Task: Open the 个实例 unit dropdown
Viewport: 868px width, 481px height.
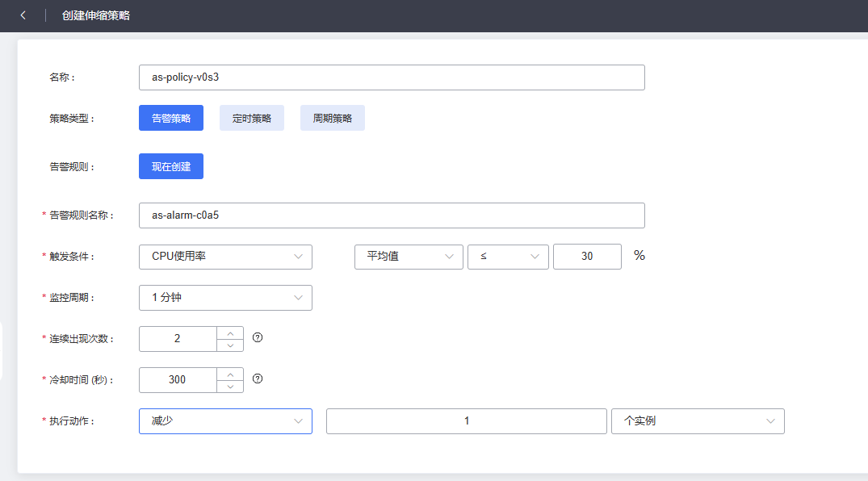Action: tap(698, 421)
